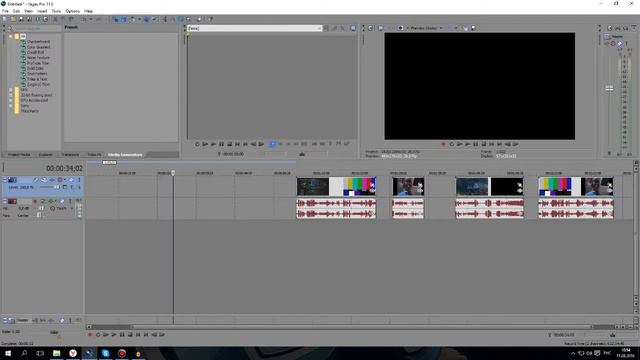Solo the video track
This screenshot has width=640, height=360.
(x=79, y=180)
